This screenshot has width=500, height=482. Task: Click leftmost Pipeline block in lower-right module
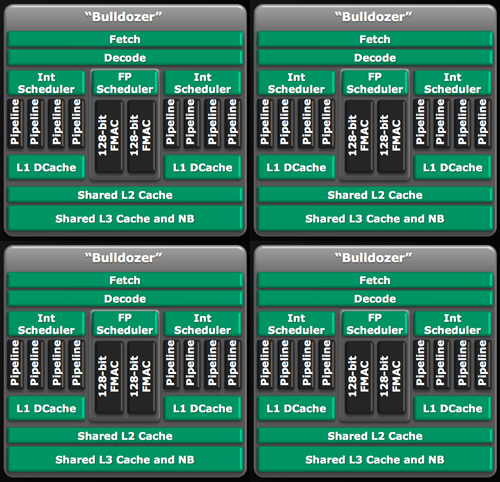click(265, 363)
